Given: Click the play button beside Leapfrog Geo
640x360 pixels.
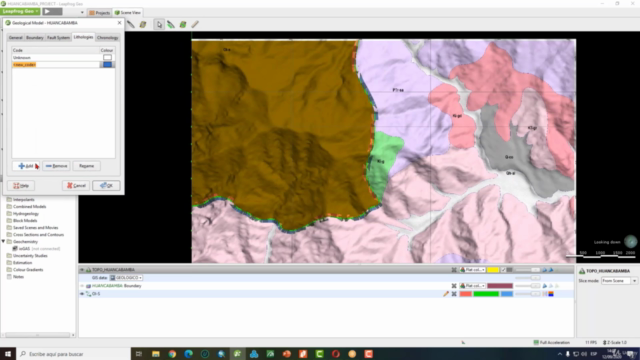Looking at the screenshot, I should coord(52,11).
